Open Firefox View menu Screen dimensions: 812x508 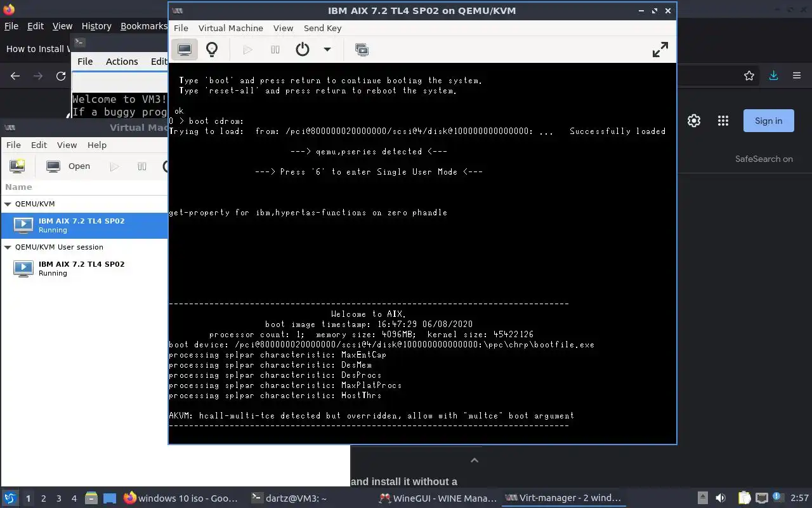coord(62,26)
